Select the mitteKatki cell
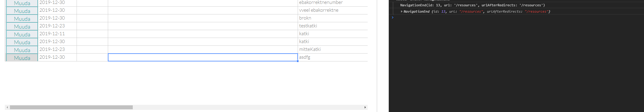Image resolution: width=644 pixels, height=112 pixels. (333, 49)
